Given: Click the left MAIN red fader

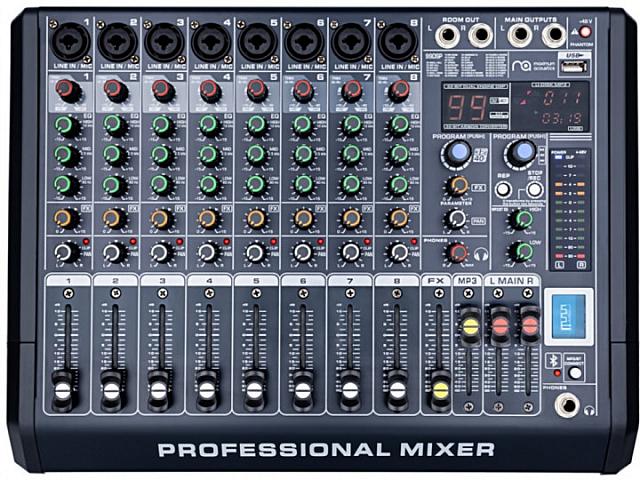Looking at the screenshot, I should click(499, 325).
